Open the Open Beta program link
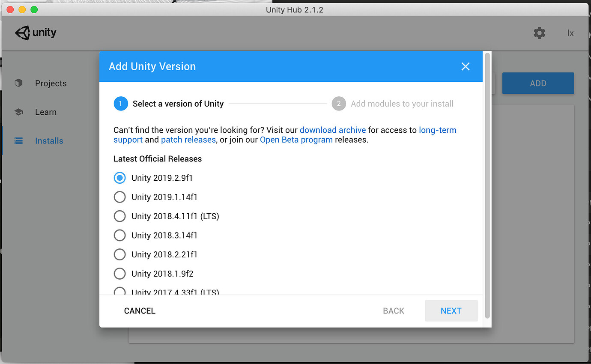Viewport: 591px width, 364px height. pyautogui.click(x=296, y=140)
